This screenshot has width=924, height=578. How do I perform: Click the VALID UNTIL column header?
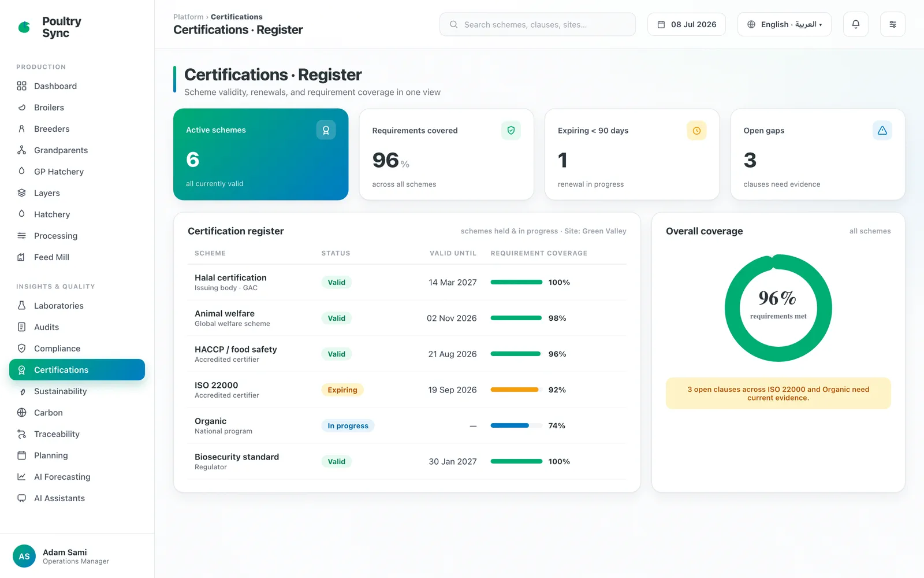pos(453,253)
